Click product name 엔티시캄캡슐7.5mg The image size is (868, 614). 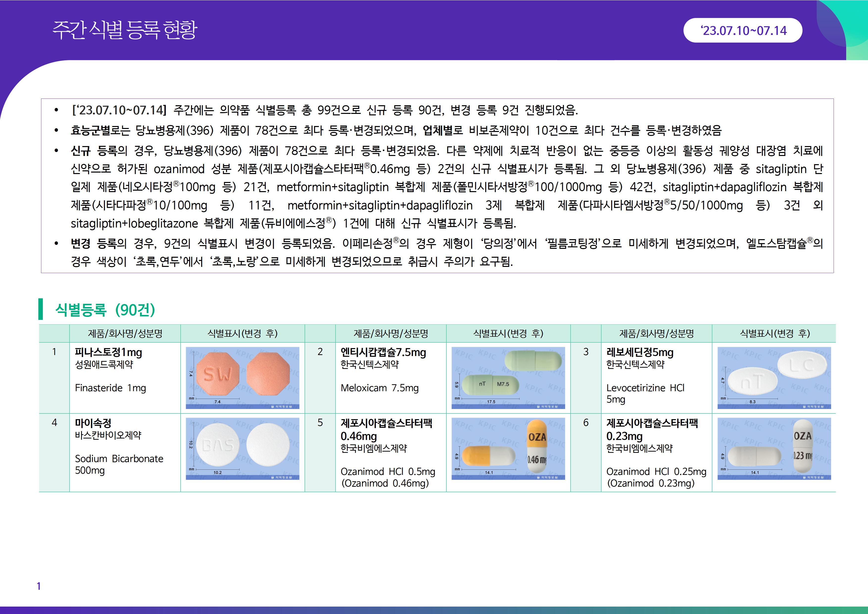point(383,352)
